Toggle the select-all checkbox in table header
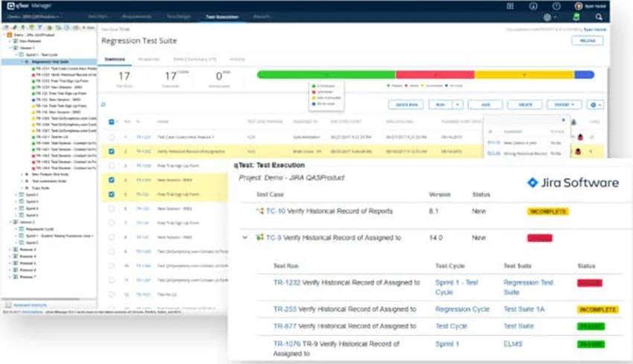Image resolution: width=633 pixels, height=364 pixels. [112, 122]
